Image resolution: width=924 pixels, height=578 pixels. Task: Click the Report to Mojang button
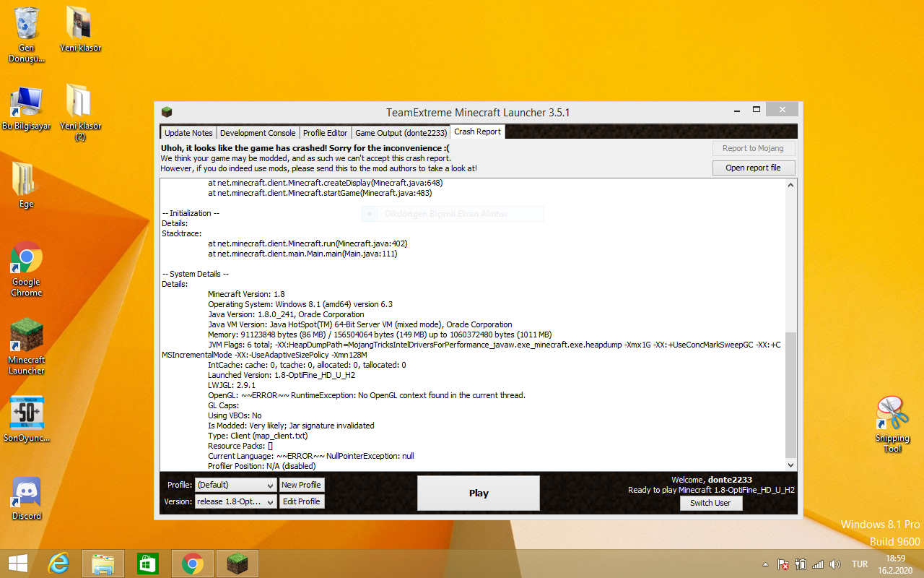click(753, 148)
